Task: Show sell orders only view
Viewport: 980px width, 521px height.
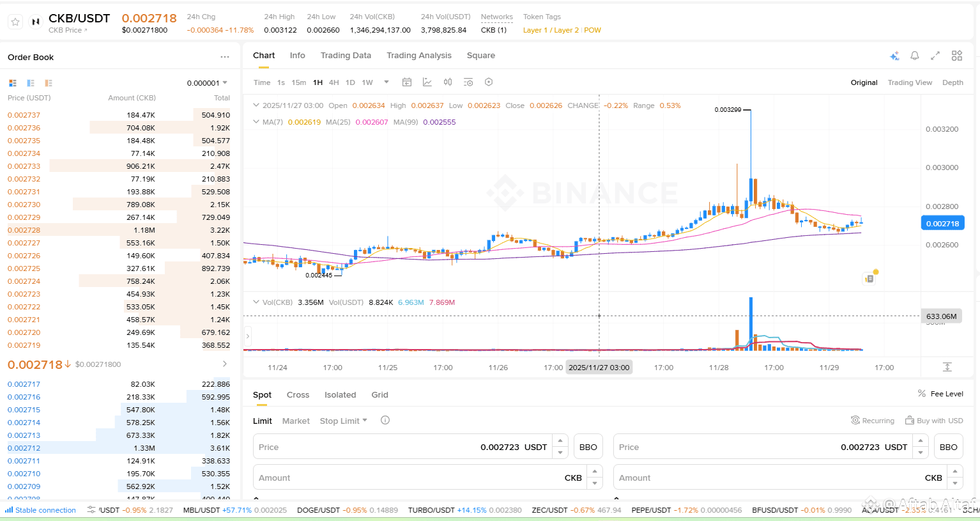Action: [x=49, y=83]
